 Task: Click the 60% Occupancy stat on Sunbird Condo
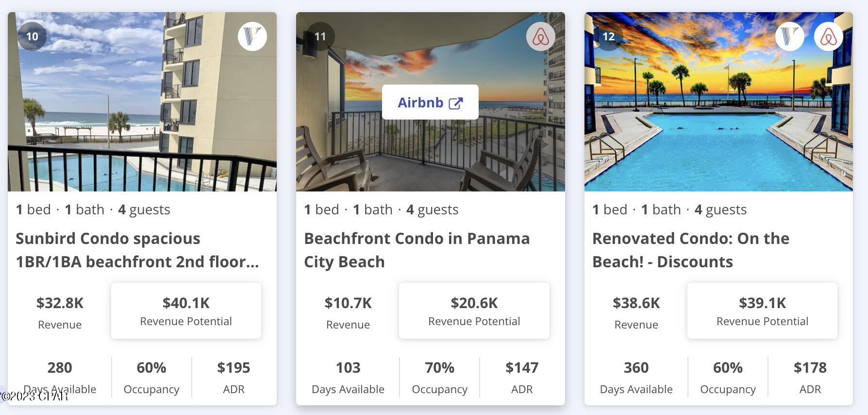151,377
